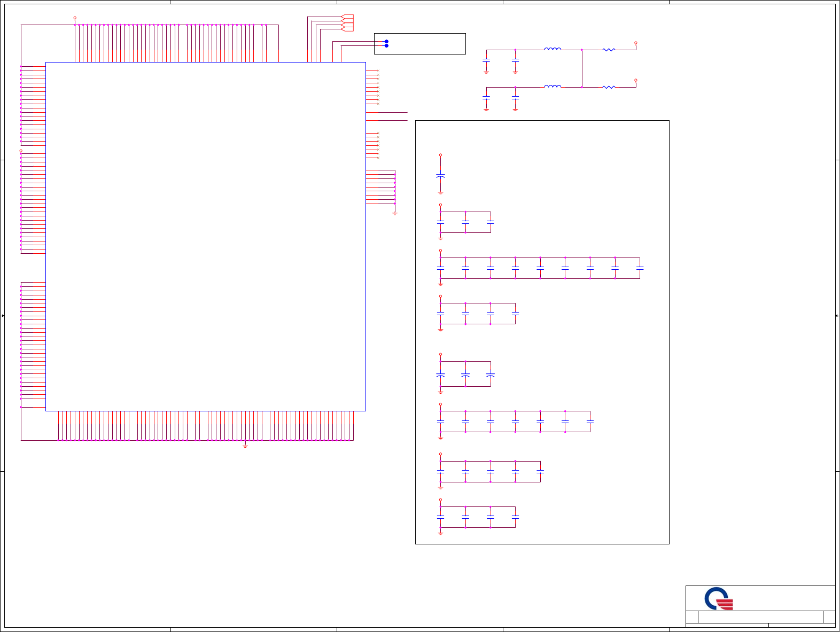Select the upper inductor in the filter circuit
Image resolution: width=840 pixels, height=632 pixels.
pos(553,49)
